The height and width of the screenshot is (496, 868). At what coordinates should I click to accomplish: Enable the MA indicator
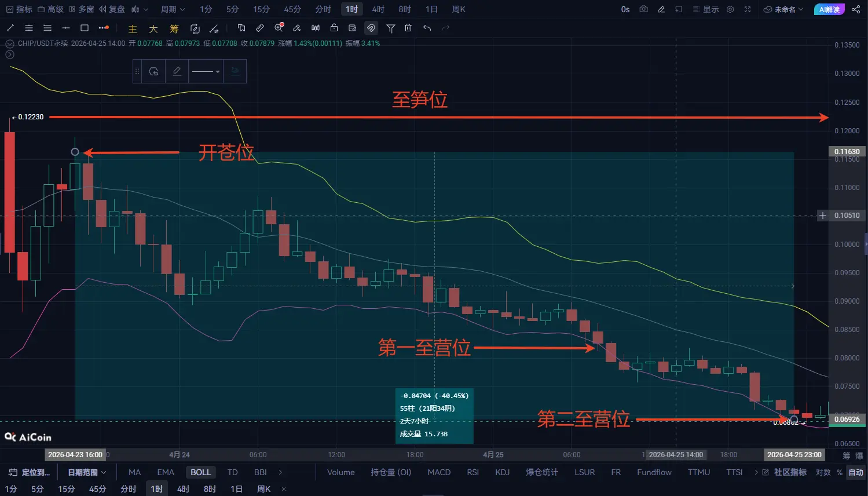134,472
